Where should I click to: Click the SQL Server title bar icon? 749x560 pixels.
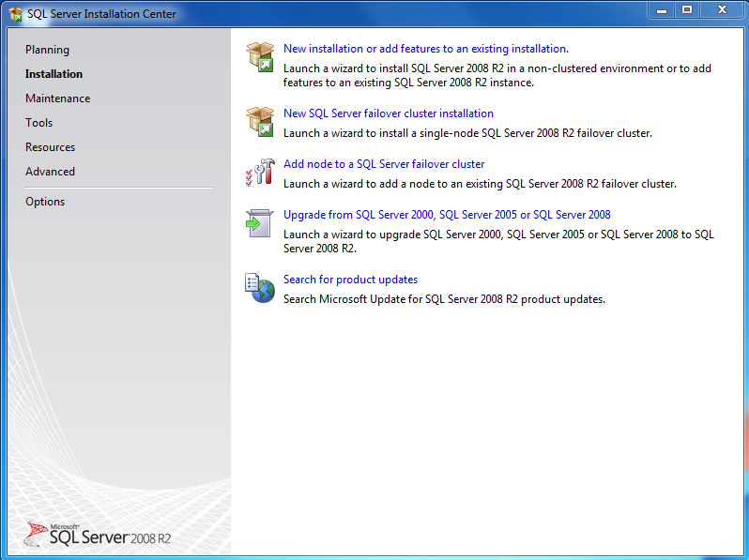coord(15,14)
